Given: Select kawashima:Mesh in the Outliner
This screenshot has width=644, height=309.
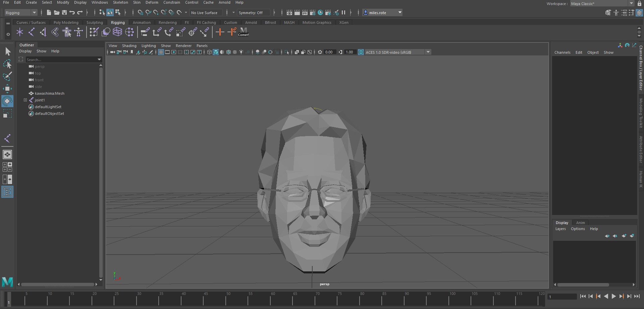Looking at the screenshot, I should [50, 93].
